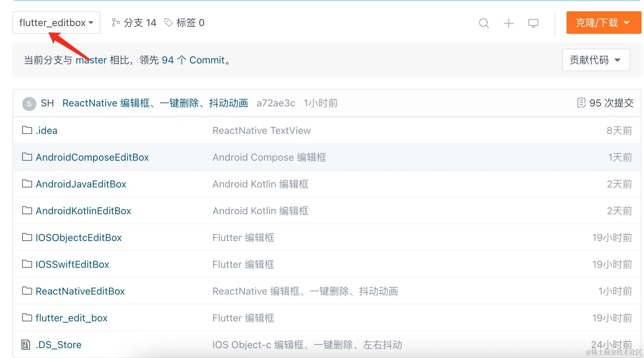This screenshot has height=358, width=644.
Task: Open the Web IDE monitor icon
Action: pyautogui.click(x=533, y=23)
